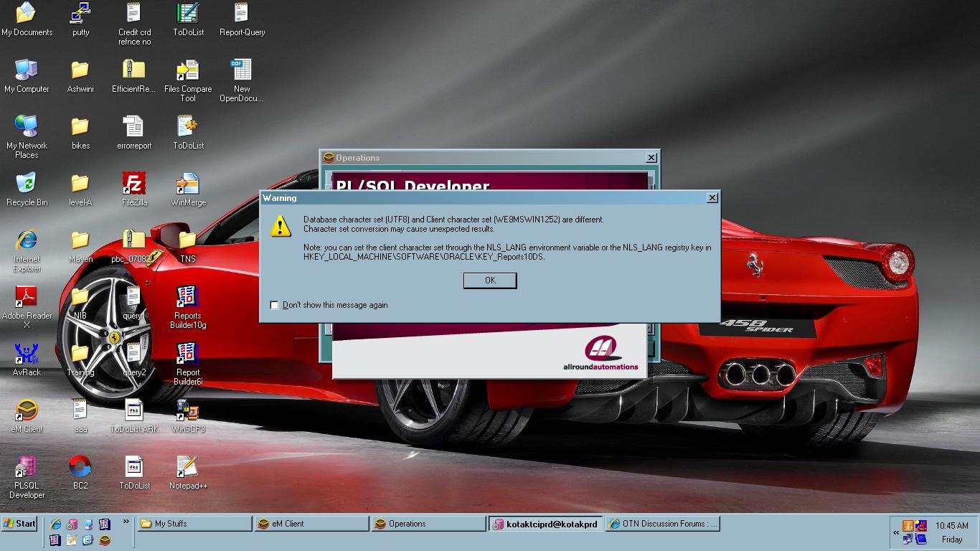Switch to OTN Discussion Forums taskbar item
Screen dimensions: 980x551
pyautogui.click(x=662, y=524)
